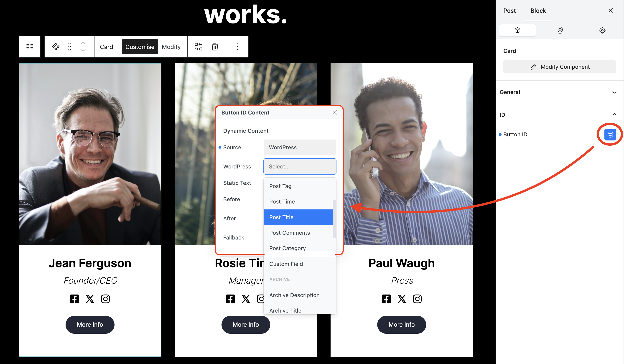Click the Modify Component button
The height and width of the screenshot is (364, 624).
559,67
